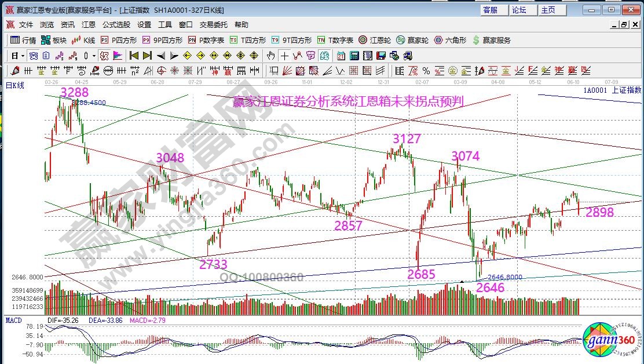Jump to first bar with skip-back arrow
This screenshot has width=644, height=364.
coord(134,56)
